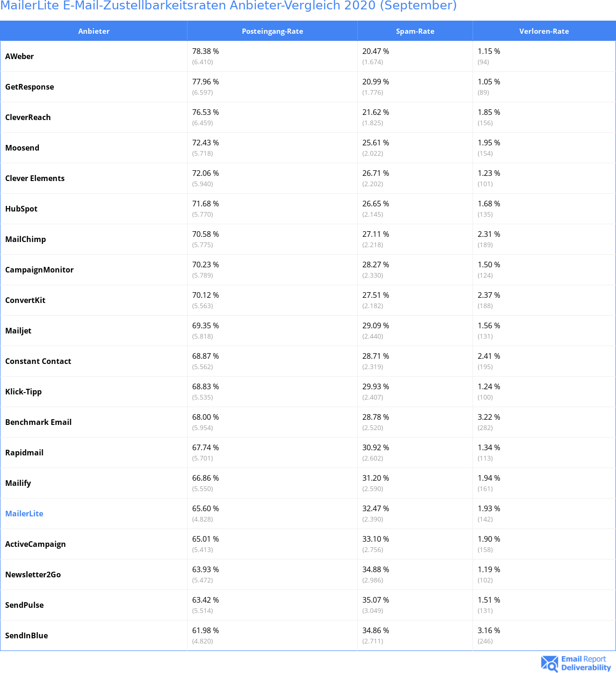Image resolution: width=616 pixels, height=673 pixels.
Task: Open the highlighted MailerLite provider link
Action: (x=24, y=514)
